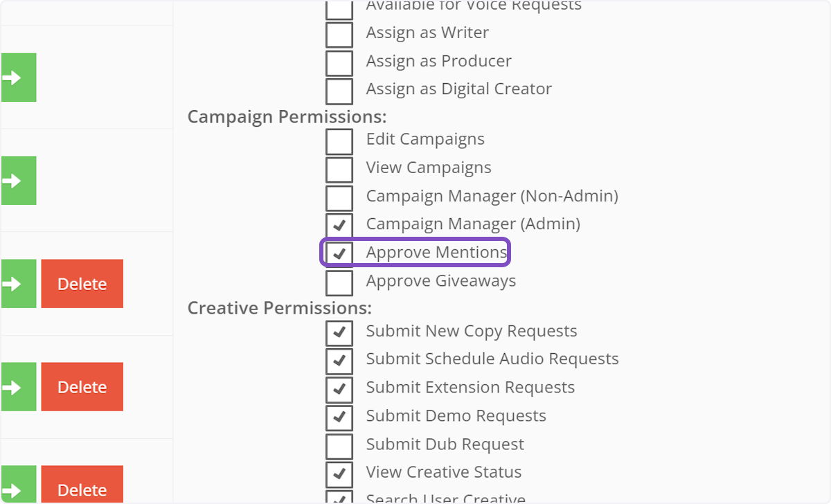The width and height of the screenshot is (831, 504).
Task: Uncheck Submit New Copy Requests
Action: [339, 332]
